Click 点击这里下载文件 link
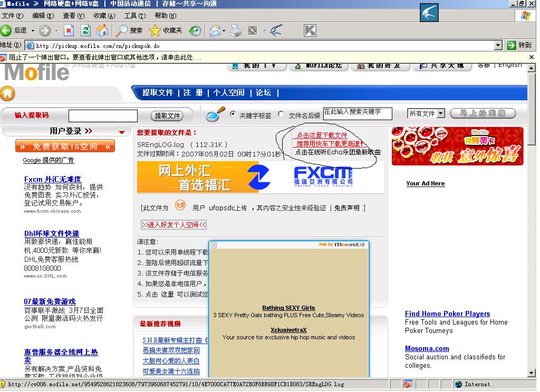This screenshot has height=392, width=540. (322, 135)
